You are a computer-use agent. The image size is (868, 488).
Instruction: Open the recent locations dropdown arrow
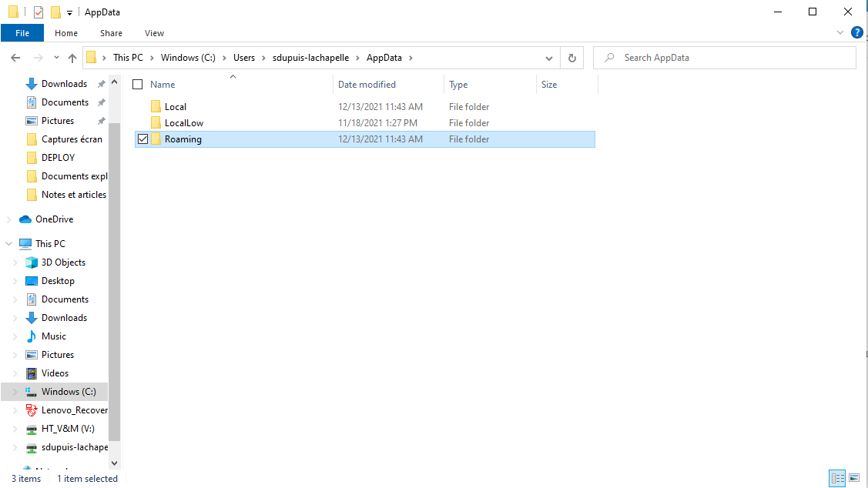(x=56, y=58)
